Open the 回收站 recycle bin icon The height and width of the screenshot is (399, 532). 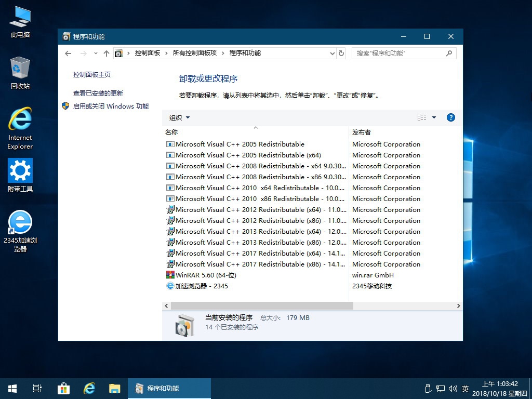[20, 73]
